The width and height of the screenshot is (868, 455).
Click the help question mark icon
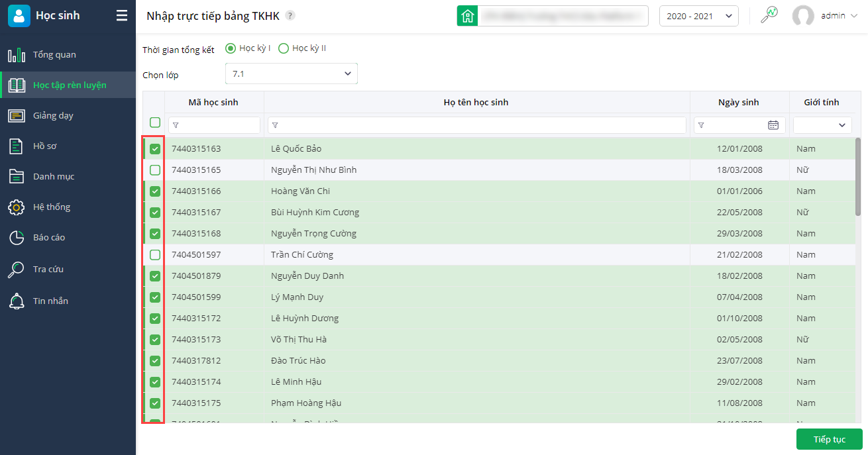coord(290,16)
